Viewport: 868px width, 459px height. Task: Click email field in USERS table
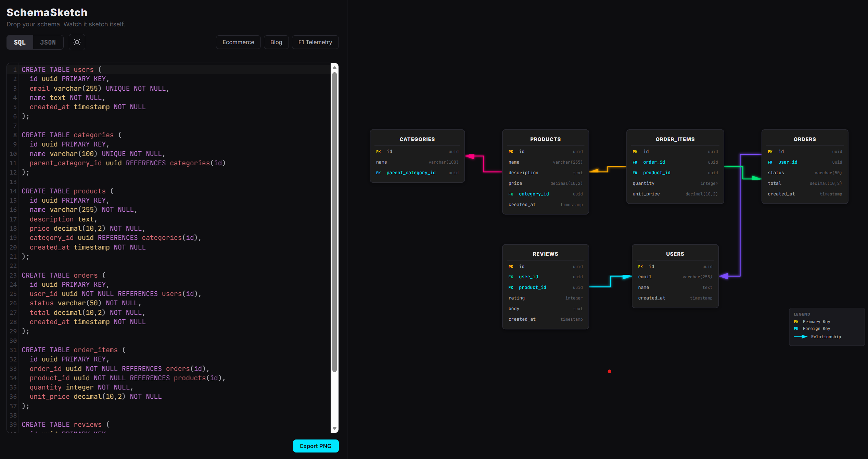click(x=675, y=277)
